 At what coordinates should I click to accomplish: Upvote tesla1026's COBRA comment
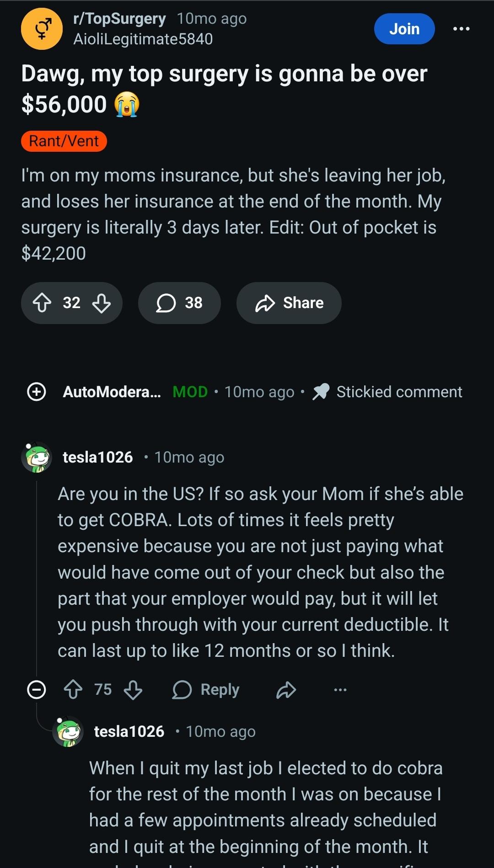point(73,689)
